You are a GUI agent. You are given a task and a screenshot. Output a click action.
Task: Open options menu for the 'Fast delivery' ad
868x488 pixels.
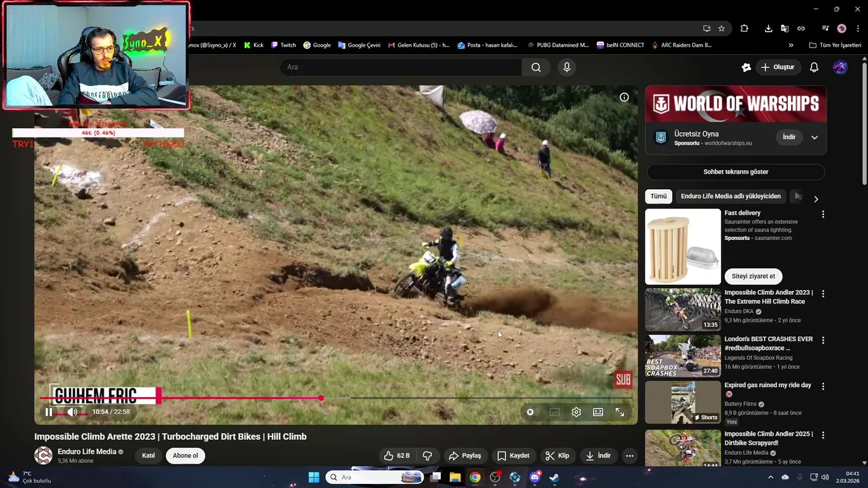(x=823, y=214)
